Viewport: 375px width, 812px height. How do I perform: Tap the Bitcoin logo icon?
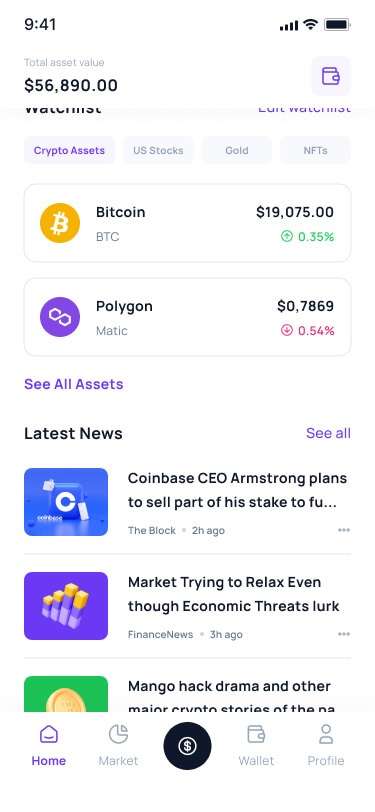click(x=60, y=223)
